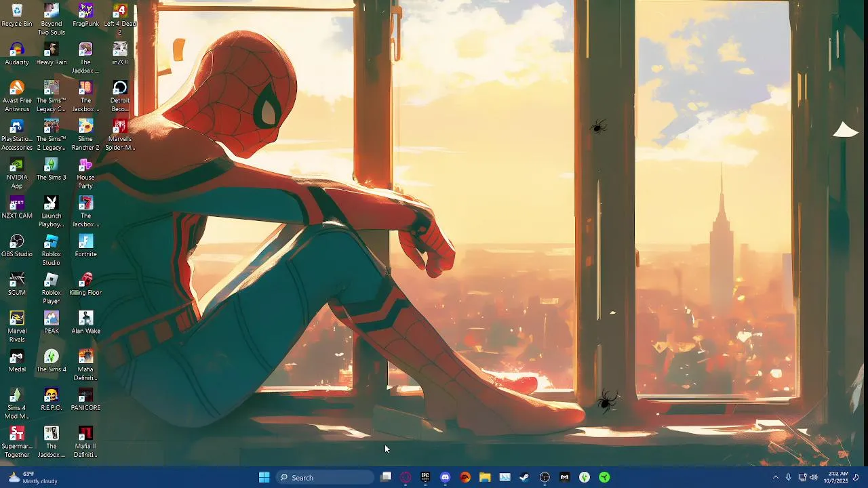Image resolution: width=868 pixels, height=488 pixels.
Task: Toggle the do not disturb moon icon
Action: tap(856, 477)
